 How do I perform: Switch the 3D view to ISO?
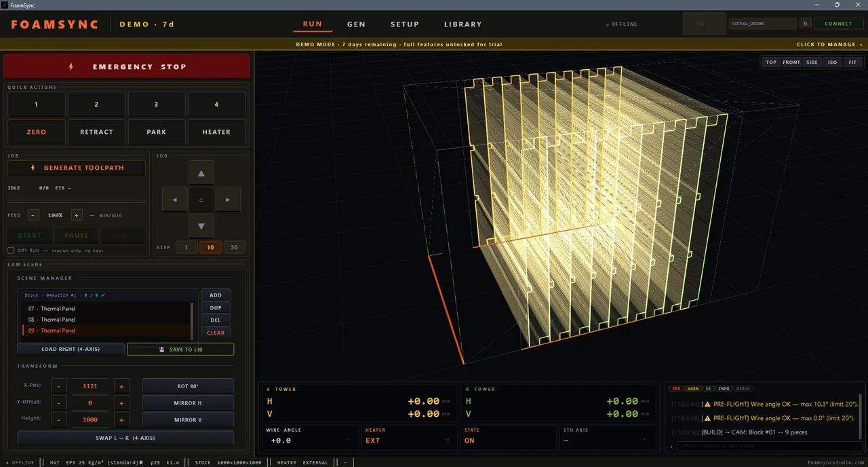832,62
